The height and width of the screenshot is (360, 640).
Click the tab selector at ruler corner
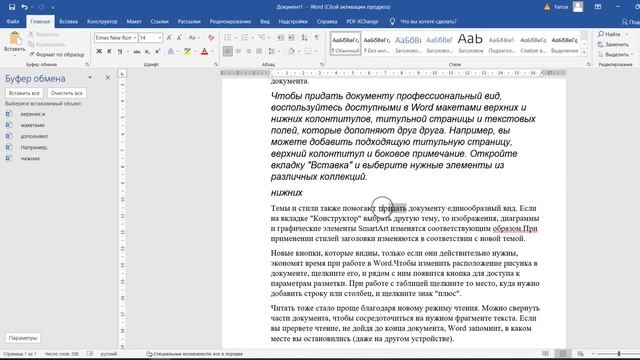[x=122, y=73]
